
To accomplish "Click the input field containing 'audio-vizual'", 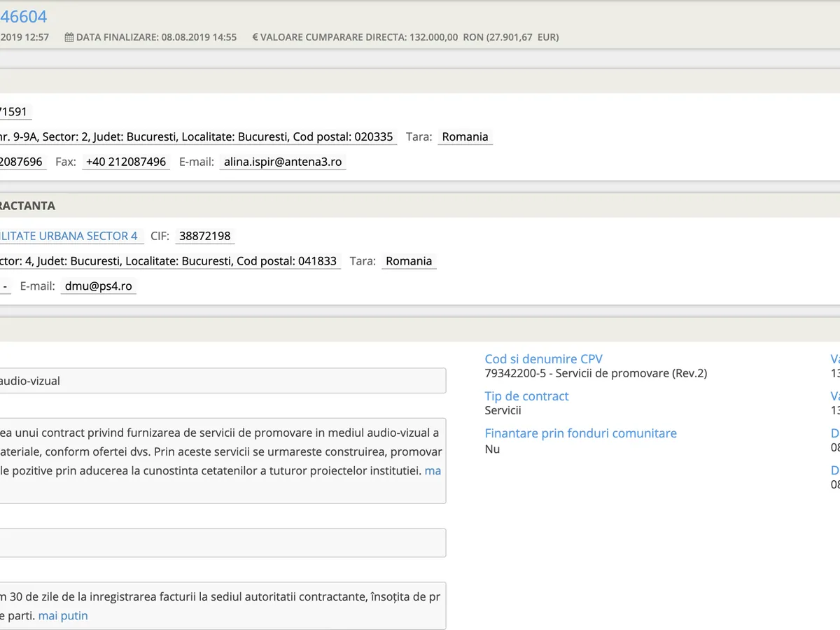I will point(223,381).
